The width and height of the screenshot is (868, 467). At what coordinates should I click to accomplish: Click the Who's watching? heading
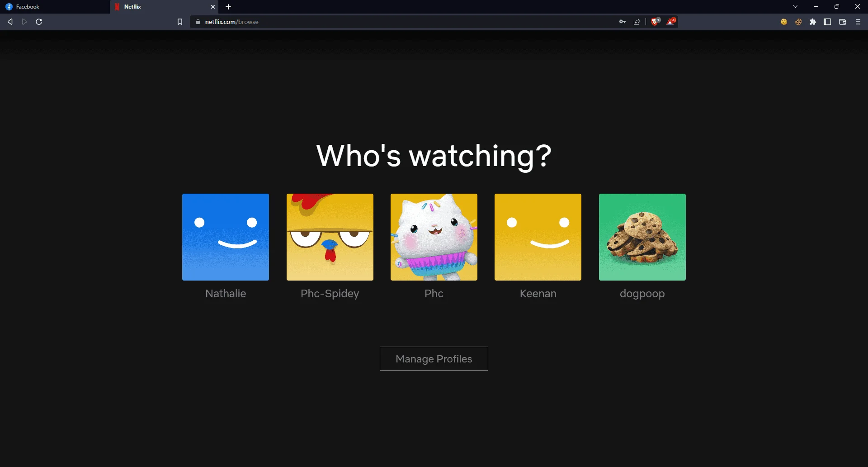[x=434, y=156]
